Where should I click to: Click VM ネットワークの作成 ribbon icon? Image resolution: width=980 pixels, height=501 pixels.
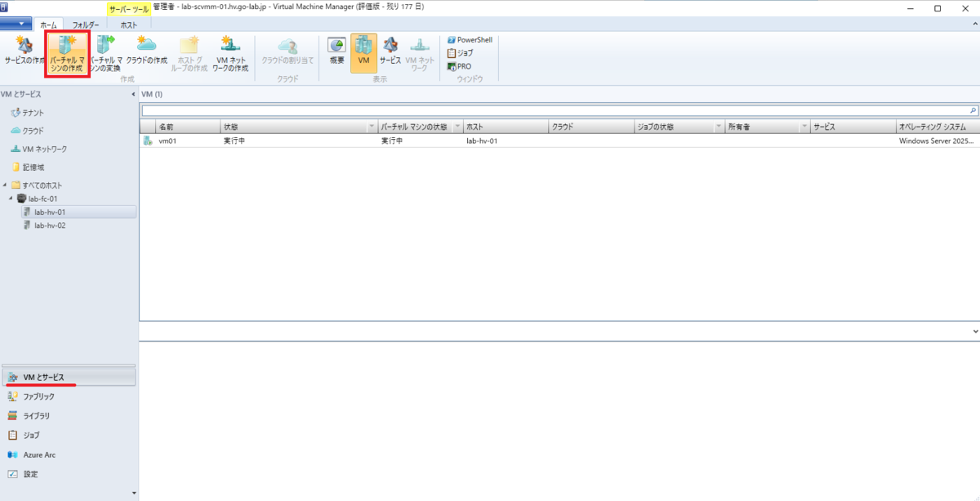[230, 52]
